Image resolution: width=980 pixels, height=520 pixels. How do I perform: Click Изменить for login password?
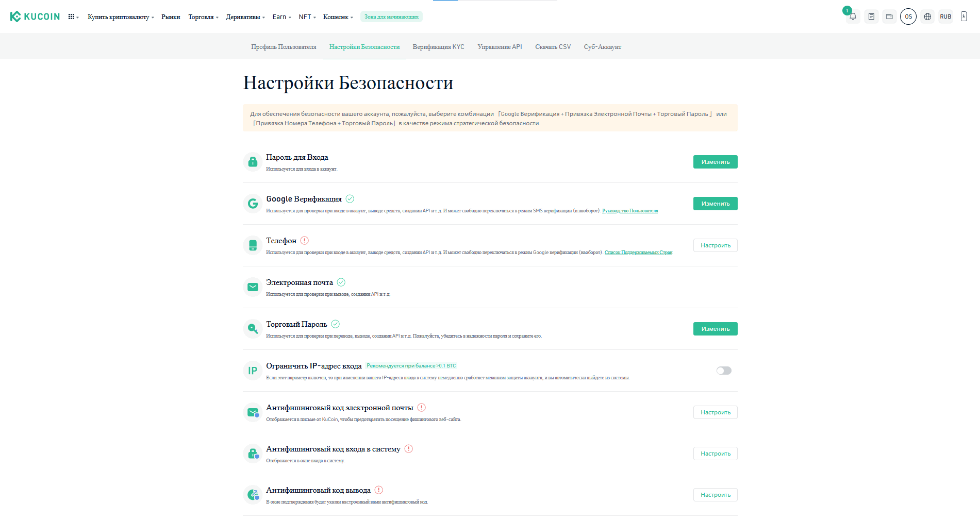click(x=715, y=162)
